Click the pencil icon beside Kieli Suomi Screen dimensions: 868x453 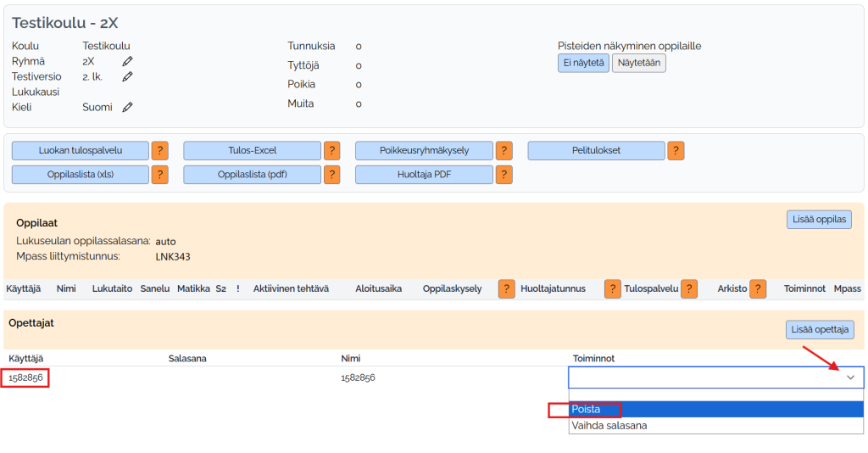point(127,107)
